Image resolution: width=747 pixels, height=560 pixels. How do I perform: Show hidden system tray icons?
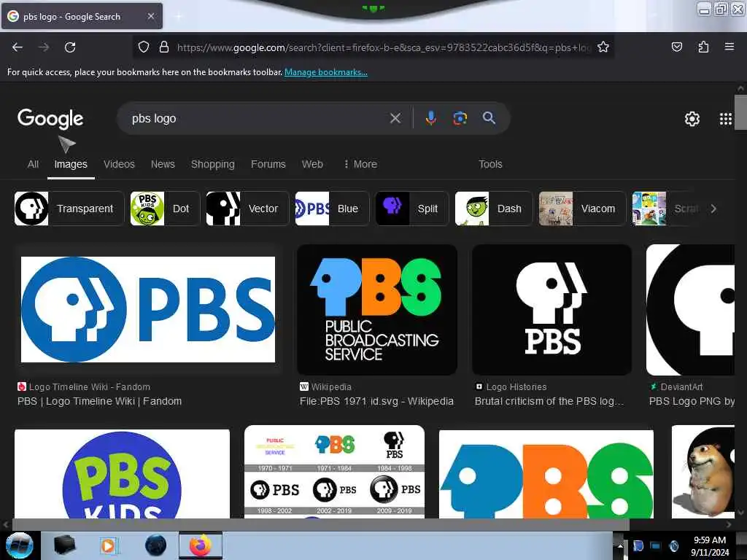point(620,546)
